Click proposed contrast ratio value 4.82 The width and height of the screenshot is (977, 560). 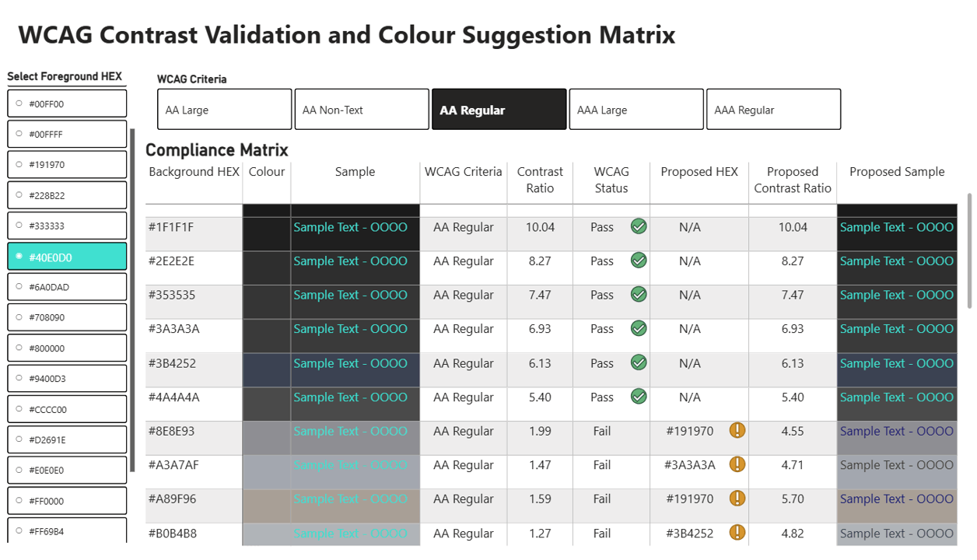[793, 534]
